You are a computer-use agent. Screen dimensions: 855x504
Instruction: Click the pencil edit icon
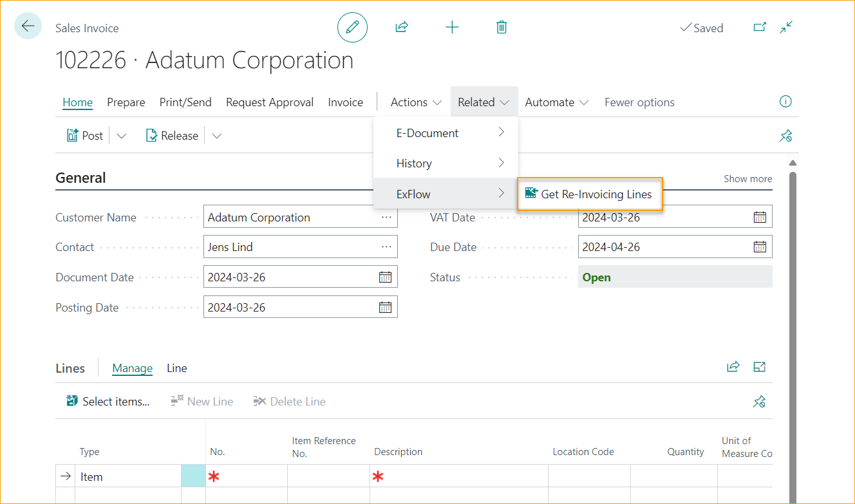pos(352,27)
